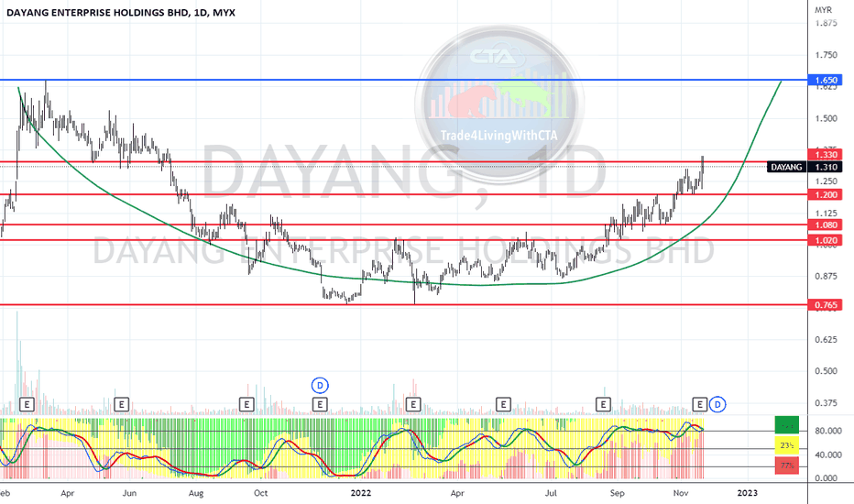854x504 pixels.
Task: Click the red 77% box in the indicator pane
Action: (x=787, y=466)
